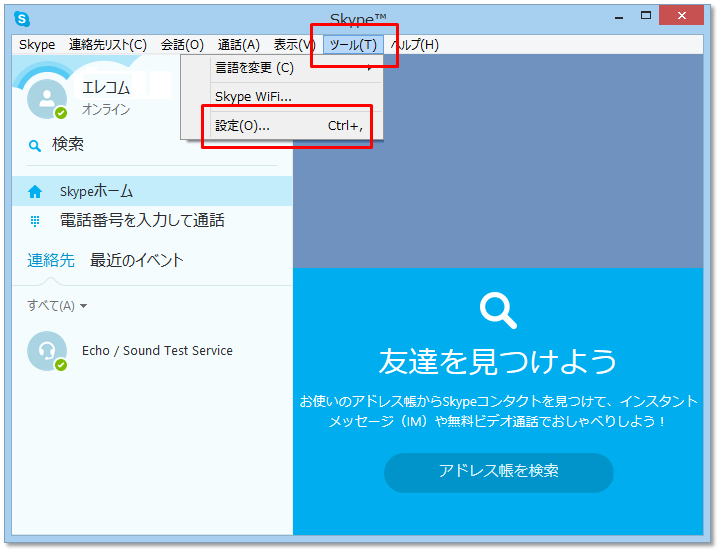The height and width of the screenshot is (553, 721).
Task: Expand the すべて(A) contact filter dropdown
Action: [x=57, y=306]
